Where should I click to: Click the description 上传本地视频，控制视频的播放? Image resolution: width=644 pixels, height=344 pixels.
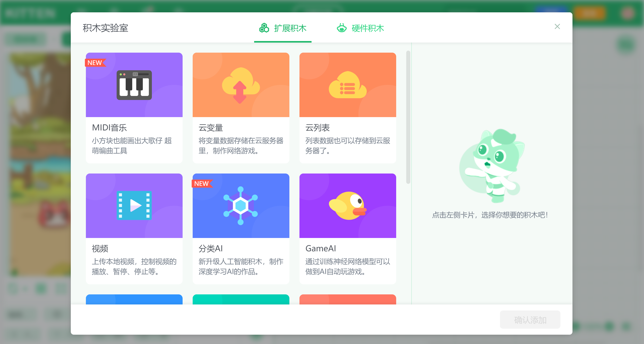(134, 266)
